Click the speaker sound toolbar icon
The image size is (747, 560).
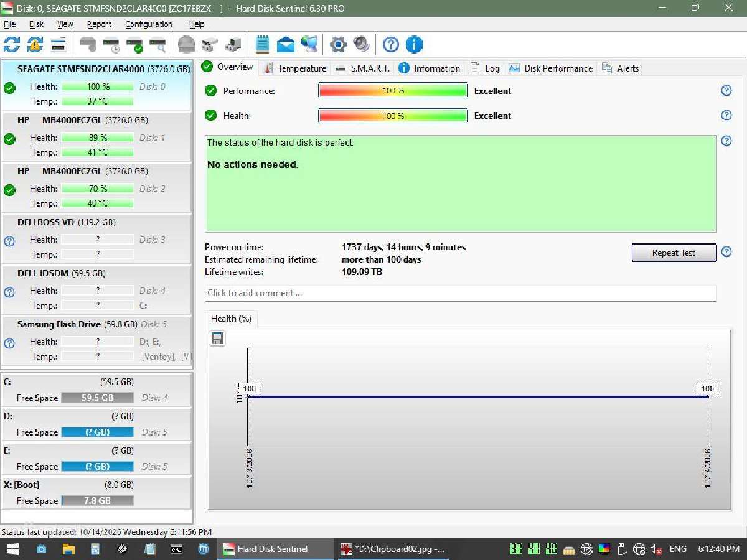click(x=361, y=45)
